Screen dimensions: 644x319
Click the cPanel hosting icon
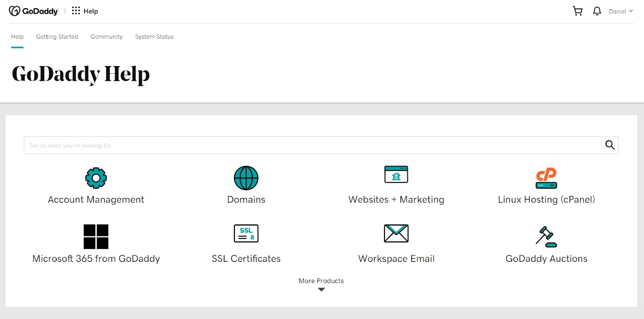click(546, 178)
